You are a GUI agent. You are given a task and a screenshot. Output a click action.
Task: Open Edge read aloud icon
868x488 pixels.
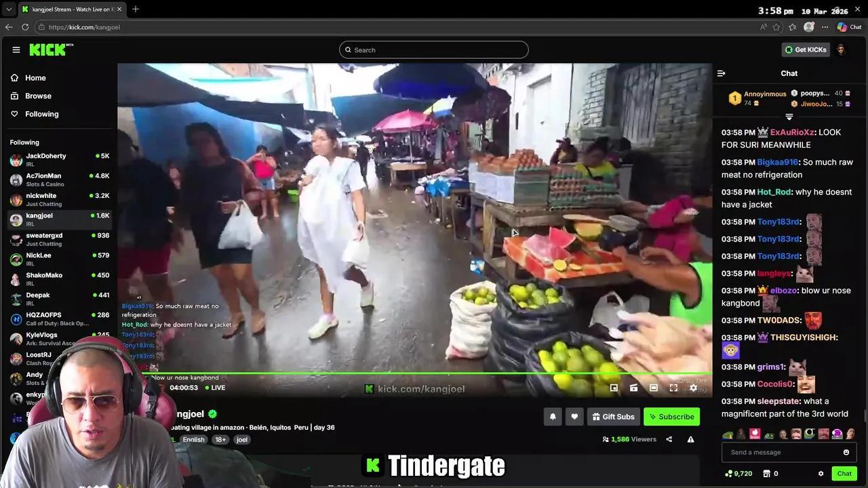pyautogui.click(x=764, y=27)
